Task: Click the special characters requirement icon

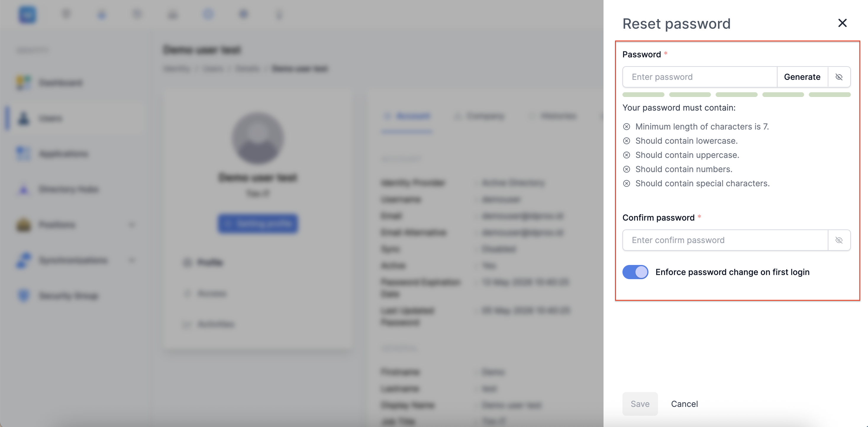Action: (x=626, y=184)
